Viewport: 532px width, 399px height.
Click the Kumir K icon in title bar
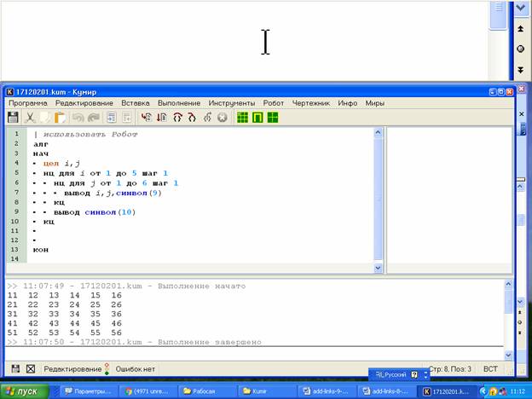pos(10,92)
